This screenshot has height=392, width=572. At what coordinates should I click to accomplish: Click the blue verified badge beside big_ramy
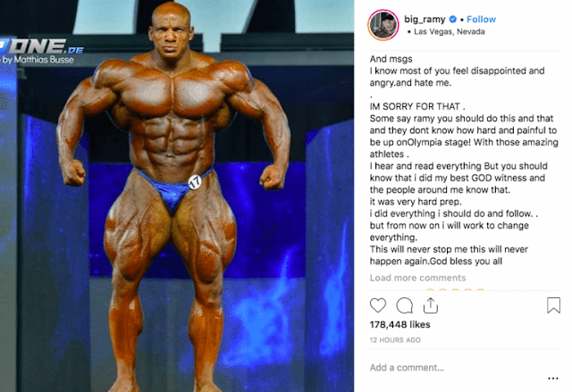coord(453,20)
